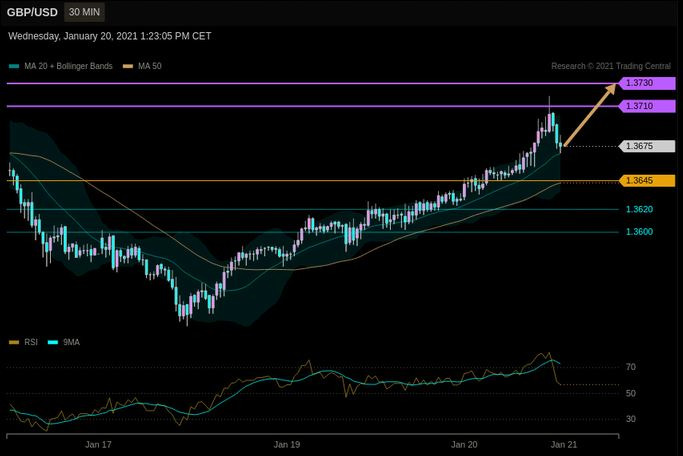The image size is (683, 456).
Task: Click the RSI 70 level label
Action: point(631,367)
